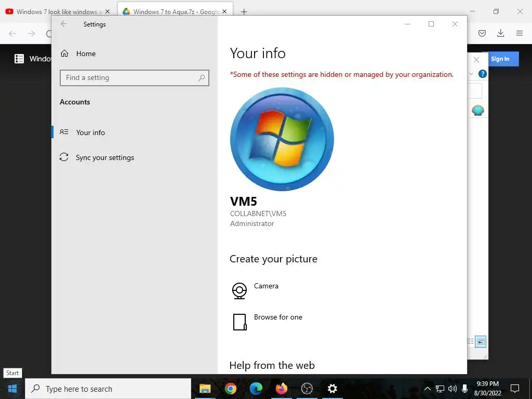Open the notification action center
532x399 pixels.
pyautogui.click(x=515, y=389)
